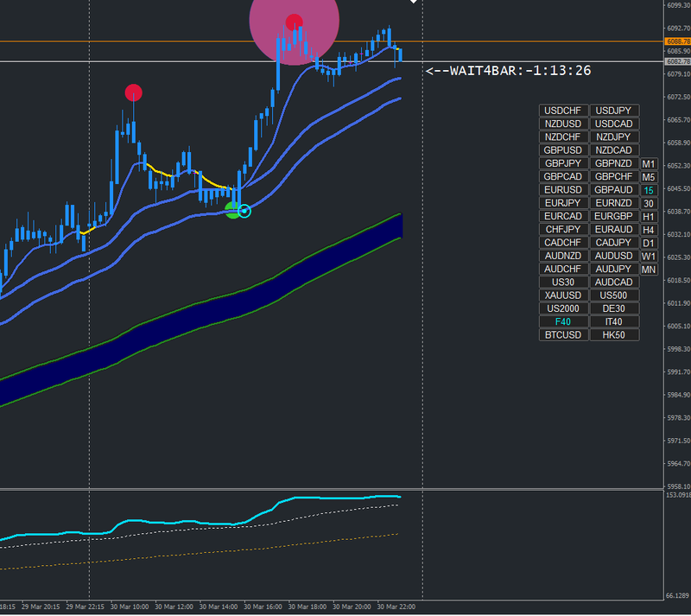Click the grey 6082.78 current price label
The height and width of the screenshot is (616, 691).
(x=678, y=61)
